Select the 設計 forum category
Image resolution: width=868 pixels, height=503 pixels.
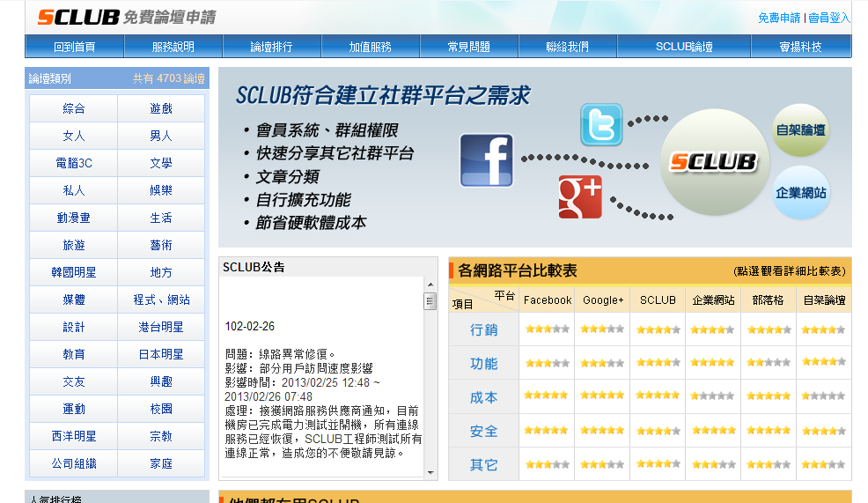[x=74, y=327]
